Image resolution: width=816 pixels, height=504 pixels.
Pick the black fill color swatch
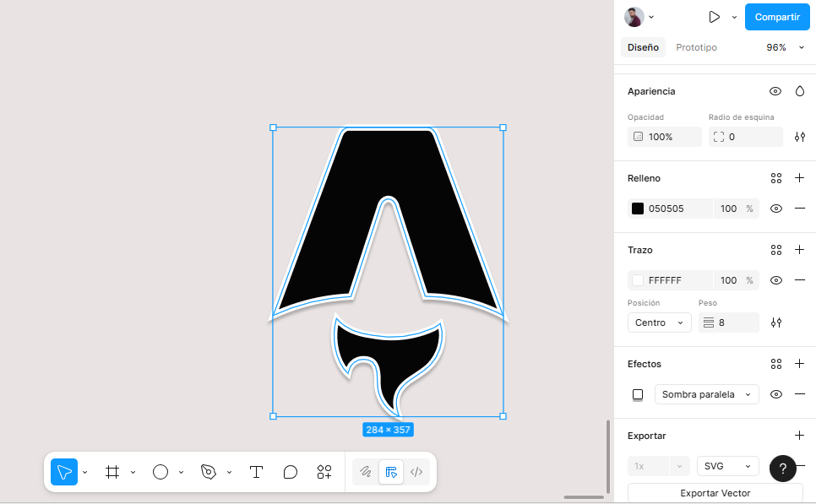(637, 209)
